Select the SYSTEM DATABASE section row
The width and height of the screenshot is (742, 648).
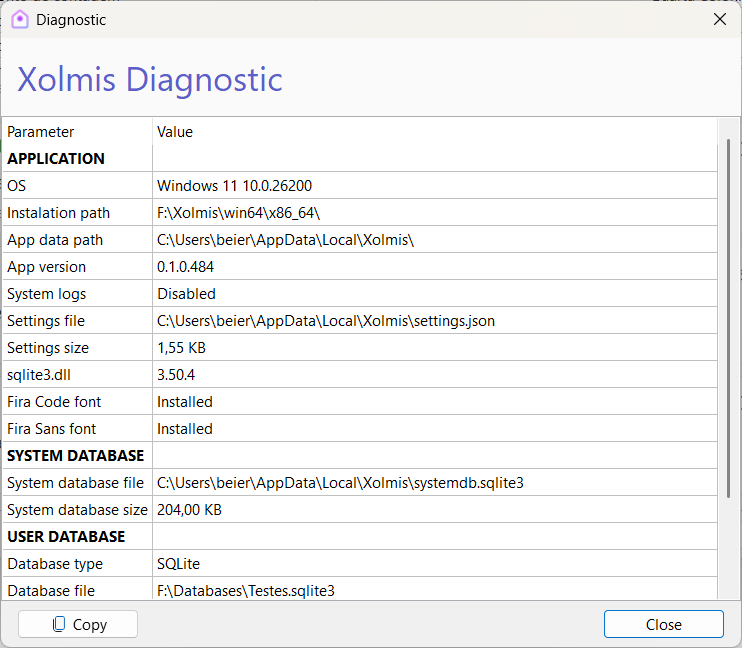tap(360, 455)
